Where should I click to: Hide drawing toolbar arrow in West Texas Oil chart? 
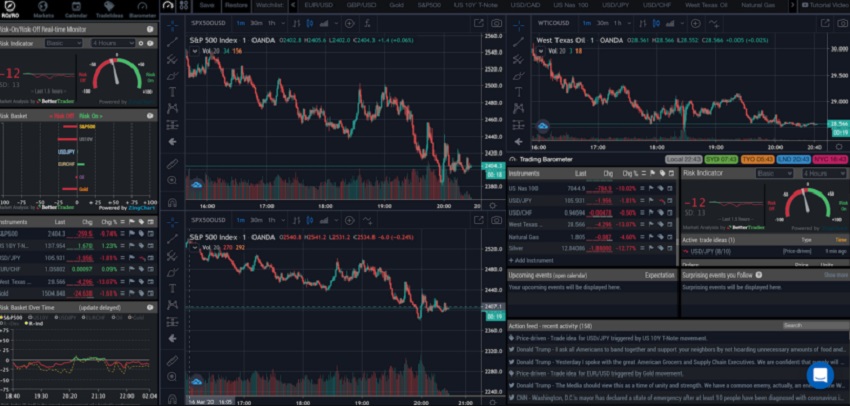pos(519,141)
